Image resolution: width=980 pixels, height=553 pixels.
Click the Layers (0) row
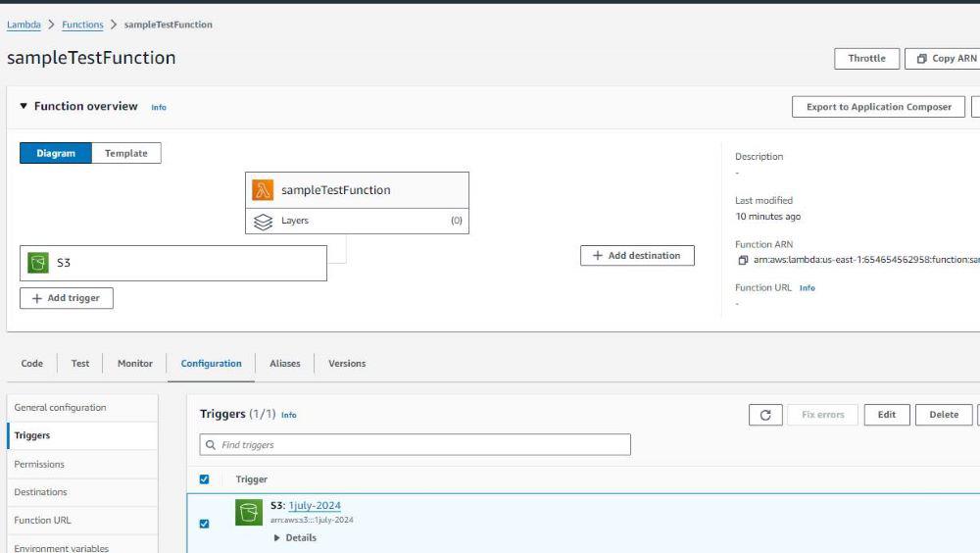click(x=357, y=221)
